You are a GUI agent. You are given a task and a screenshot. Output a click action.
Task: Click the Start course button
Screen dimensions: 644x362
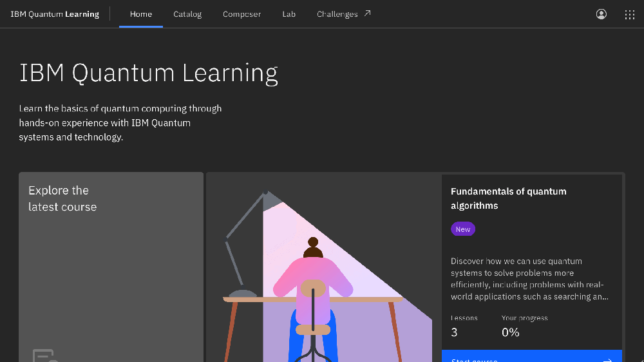[x=531, y=356]
